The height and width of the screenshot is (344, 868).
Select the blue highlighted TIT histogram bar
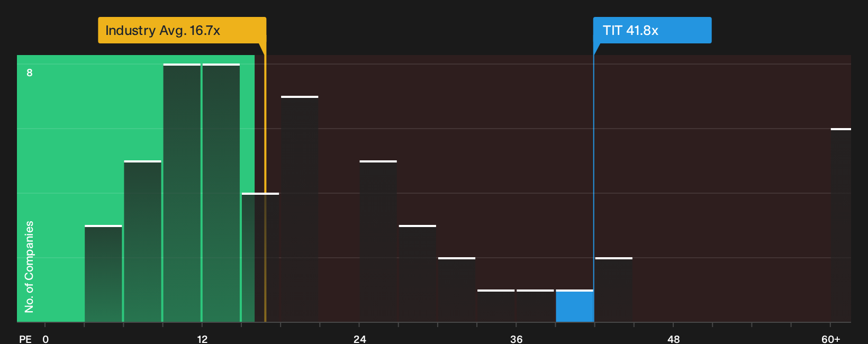coord(574,306)
